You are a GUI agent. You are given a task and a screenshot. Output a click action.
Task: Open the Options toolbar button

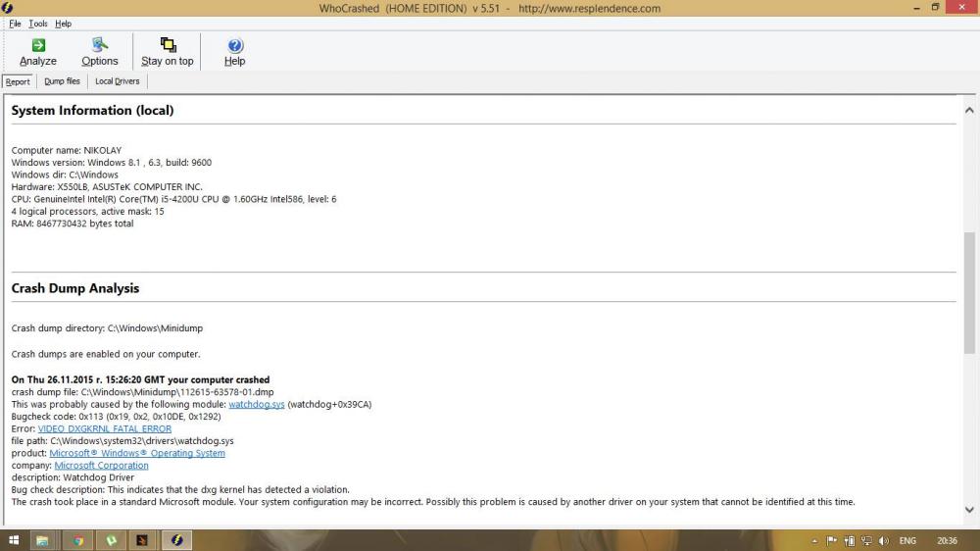coord(99,52)
